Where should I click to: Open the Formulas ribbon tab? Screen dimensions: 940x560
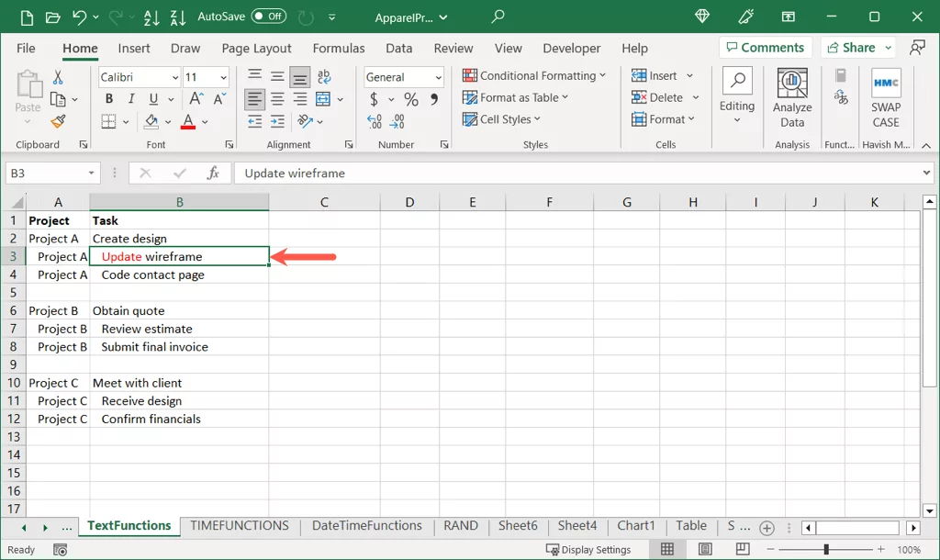pos(339,48)
